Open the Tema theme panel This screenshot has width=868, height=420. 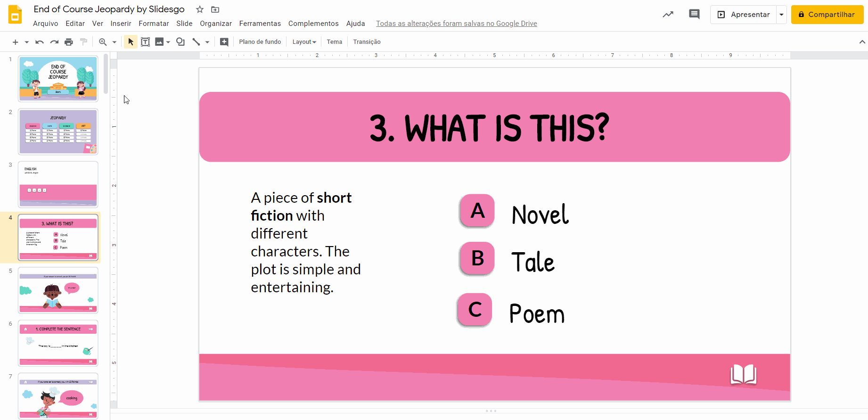[x=335, y=42]
